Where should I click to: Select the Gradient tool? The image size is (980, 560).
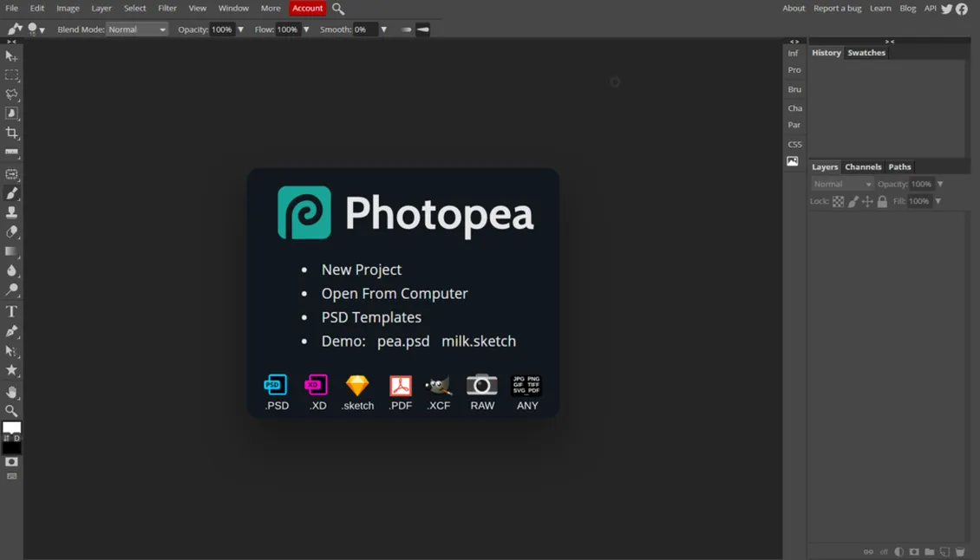[x=12, y=251]
